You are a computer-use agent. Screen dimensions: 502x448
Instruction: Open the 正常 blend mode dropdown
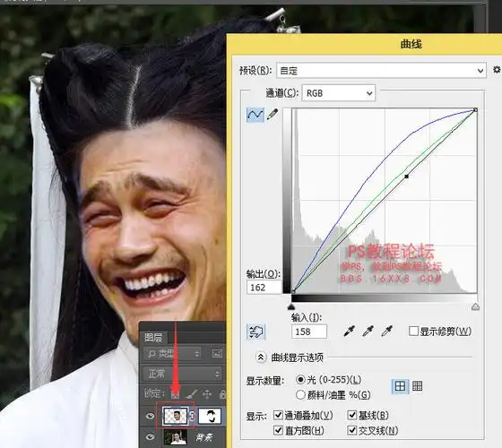pyautogui.click(x=182, y=374)
